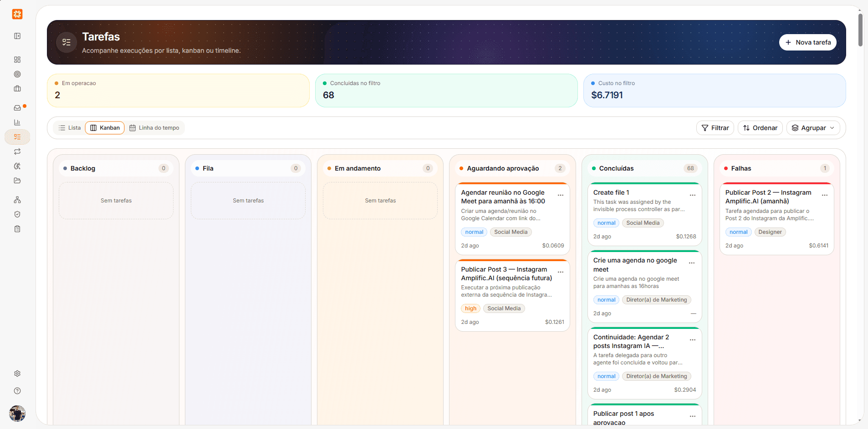This screenshot has height=429, width=868.
Task: Open settings gear in sidebar
Action: 17,373
